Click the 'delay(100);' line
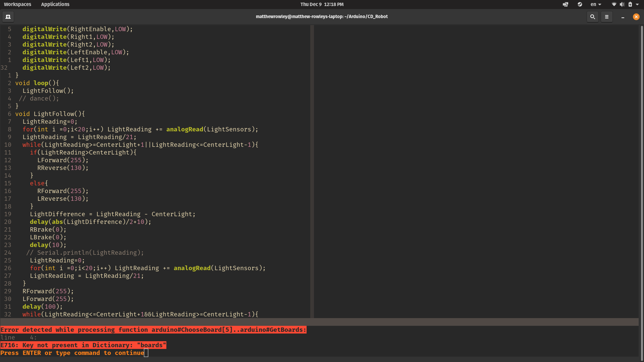Screen dimensions: 644x362 [x=43, y=307]
